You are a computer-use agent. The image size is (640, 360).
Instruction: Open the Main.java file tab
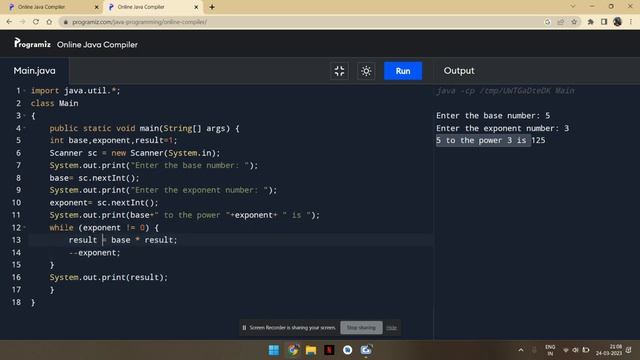point(34,71)
